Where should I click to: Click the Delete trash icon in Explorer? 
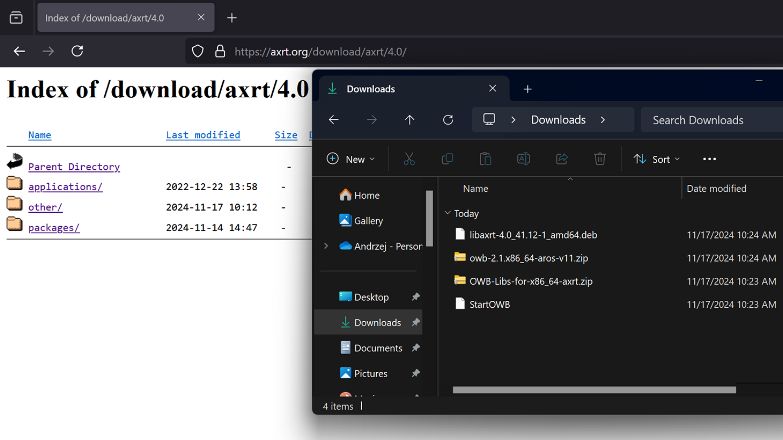coord(600,159)
